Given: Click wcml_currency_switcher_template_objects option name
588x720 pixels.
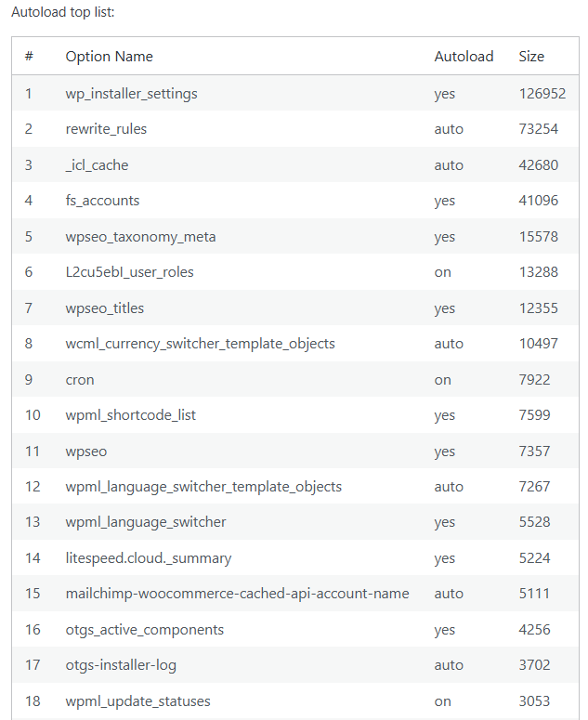Looking at the screenshot, I should tap(200, 344).
